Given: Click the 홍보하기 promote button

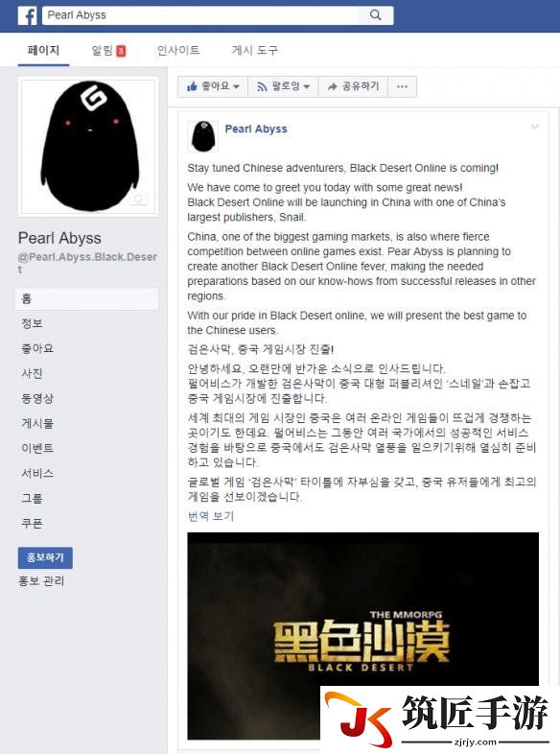Looking at the screenshot, I should (x=45, y=557).
